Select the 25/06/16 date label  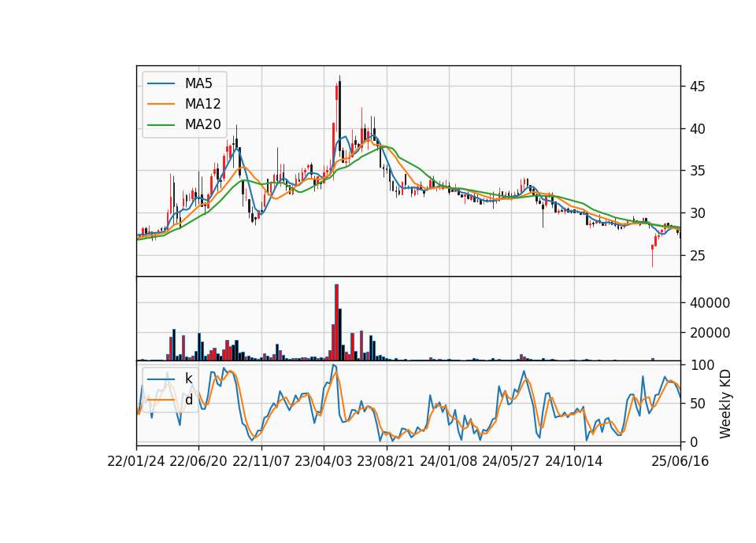coord(680,461)
